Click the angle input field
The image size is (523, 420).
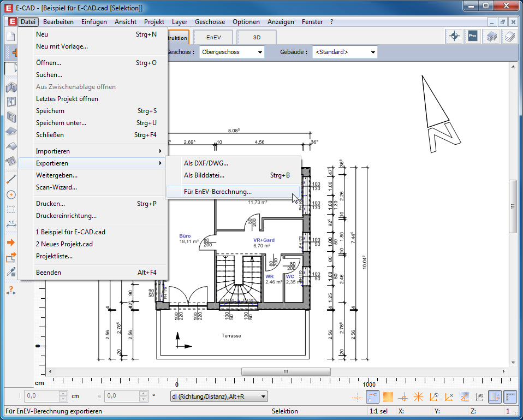pos(122,397)
